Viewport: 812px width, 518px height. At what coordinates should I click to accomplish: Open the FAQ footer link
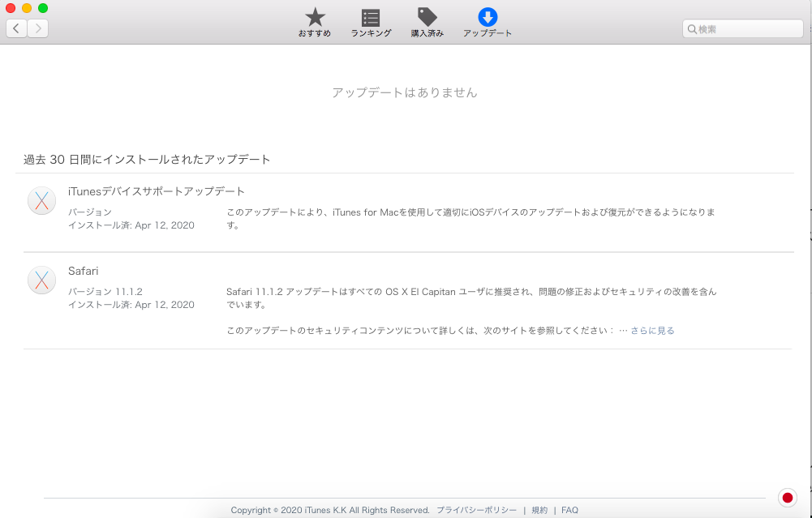click(569, 510)
